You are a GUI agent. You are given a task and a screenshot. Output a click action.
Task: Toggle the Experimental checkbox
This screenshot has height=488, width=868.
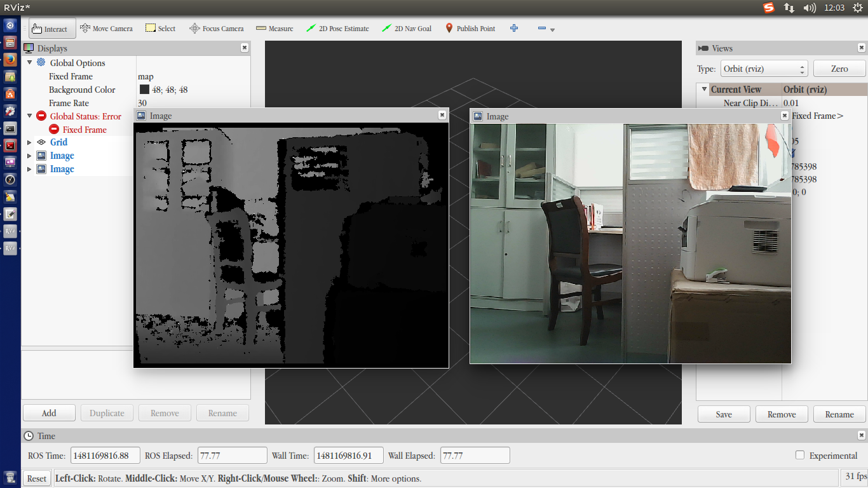pos(800,455)
